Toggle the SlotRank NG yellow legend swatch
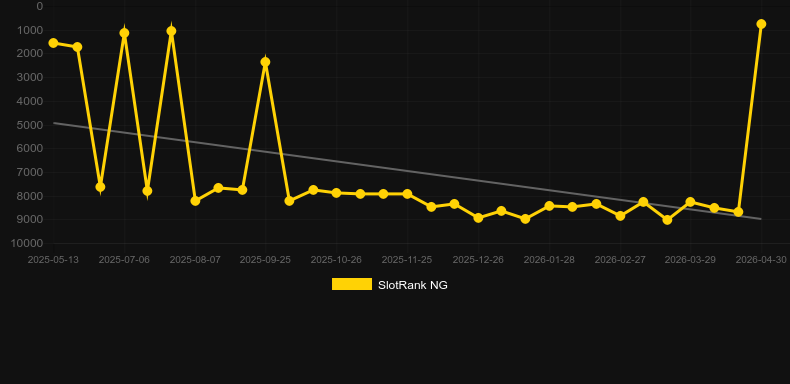 352,284
